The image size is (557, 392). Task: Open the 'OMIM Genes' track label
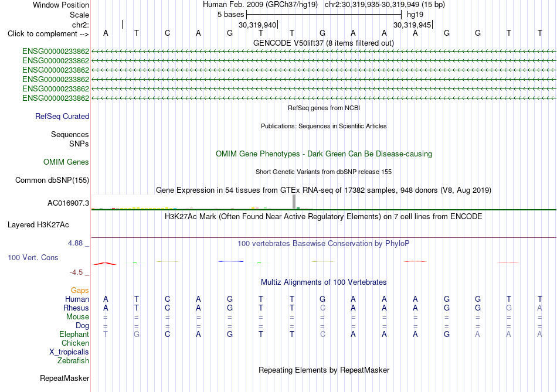(x=66, y=162)
